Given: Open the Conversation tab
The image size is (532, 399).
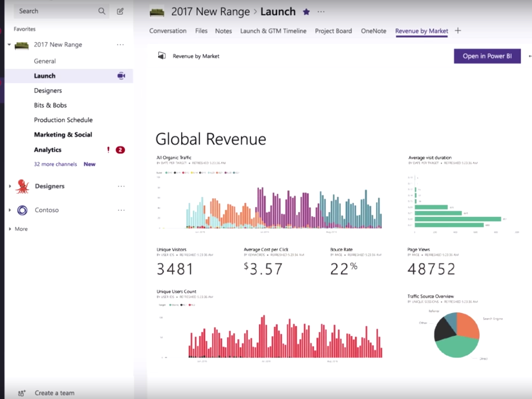Looking at the screenshot, I should tap(168, 31).
